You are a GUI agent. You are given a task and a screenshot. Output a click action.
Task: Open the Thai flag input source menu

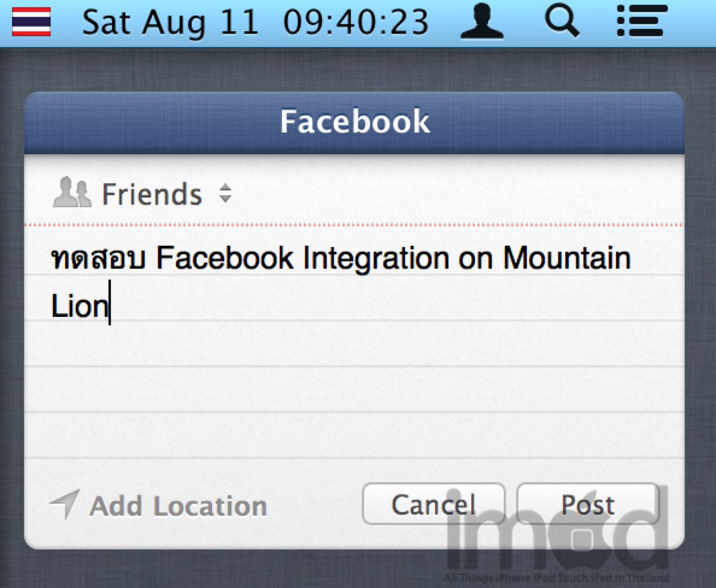pos(31,22)
